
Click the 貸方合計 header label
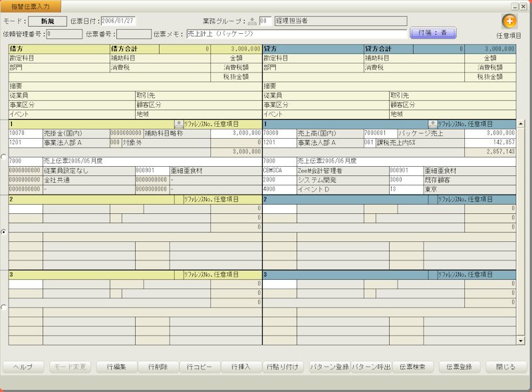tap(378, 49)
